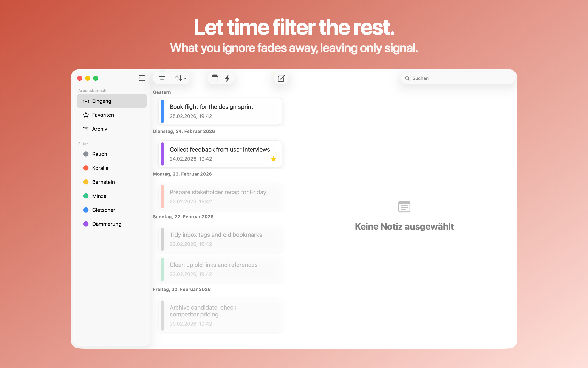Click the green Minze color dot
Screen dimensions: 588x368
[86, 196]
